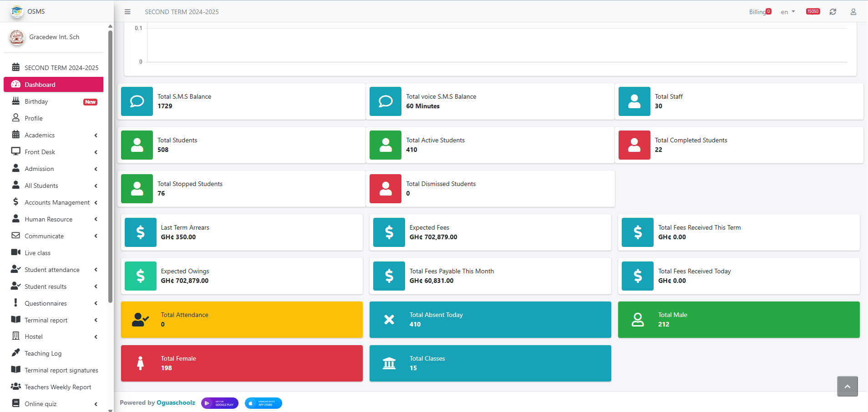Click the Total S.M.S Balance chat icon
The width and height of the screenshot is (868, 412).
(137, 101)
